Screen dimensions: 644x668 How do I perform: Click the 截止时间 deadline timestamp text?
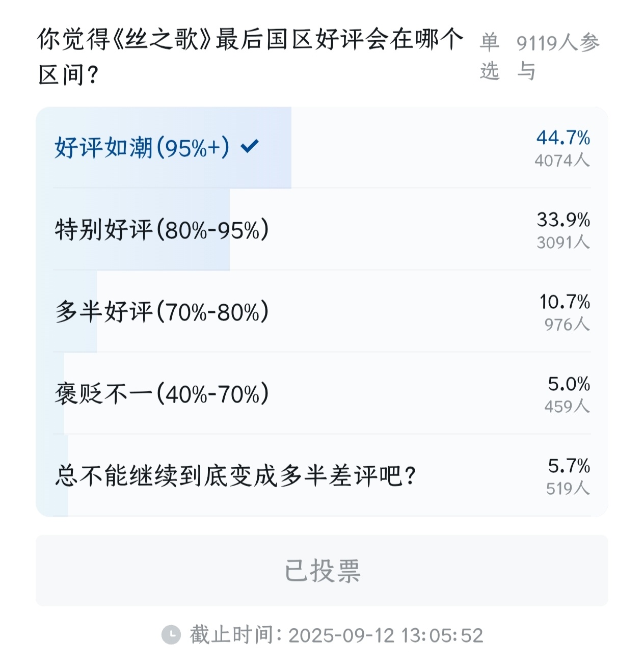point(336,635)
